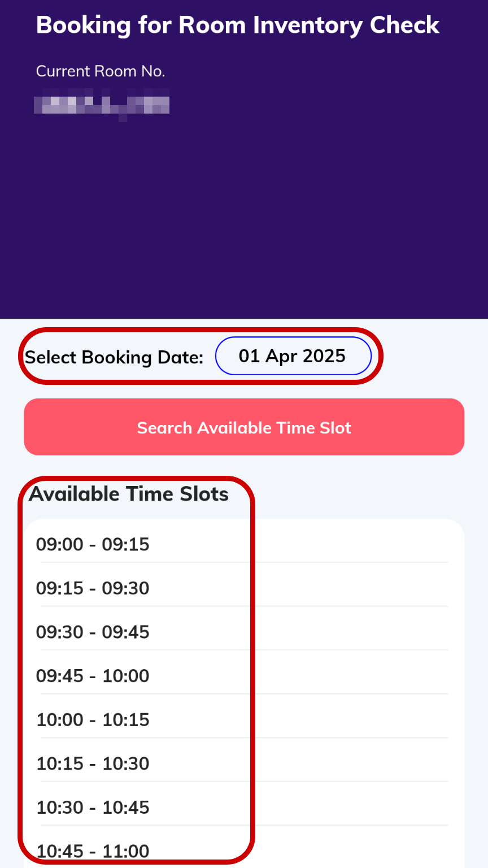Click the Booking for Room Inventory Check title

238,25
